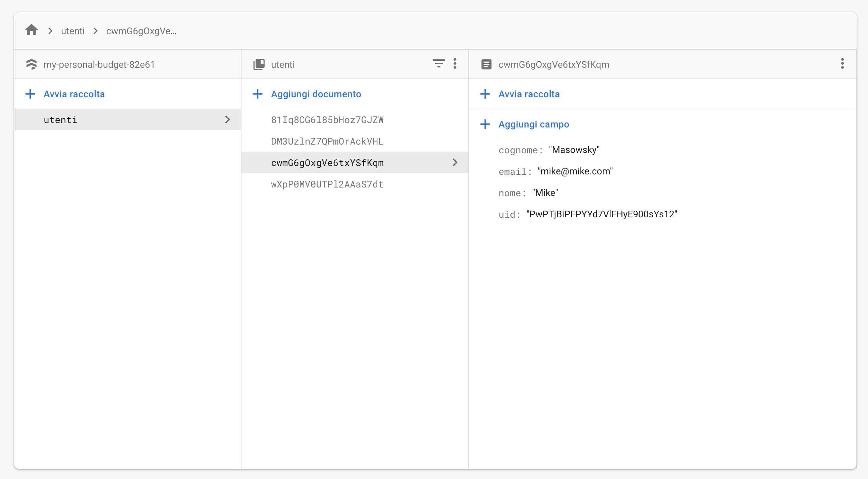Viewport: 868px width, 479px height.
Task: Click document header title cwmG6gOxgVe6txYSfKqm
Action: click(554, 64)
